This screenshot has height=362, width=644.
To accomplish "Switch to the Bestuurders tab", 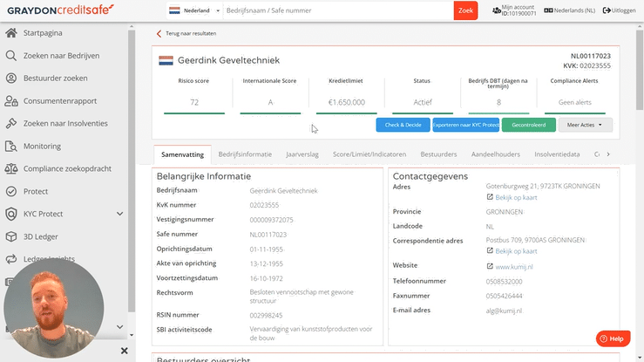I will [x=438, y=154].
